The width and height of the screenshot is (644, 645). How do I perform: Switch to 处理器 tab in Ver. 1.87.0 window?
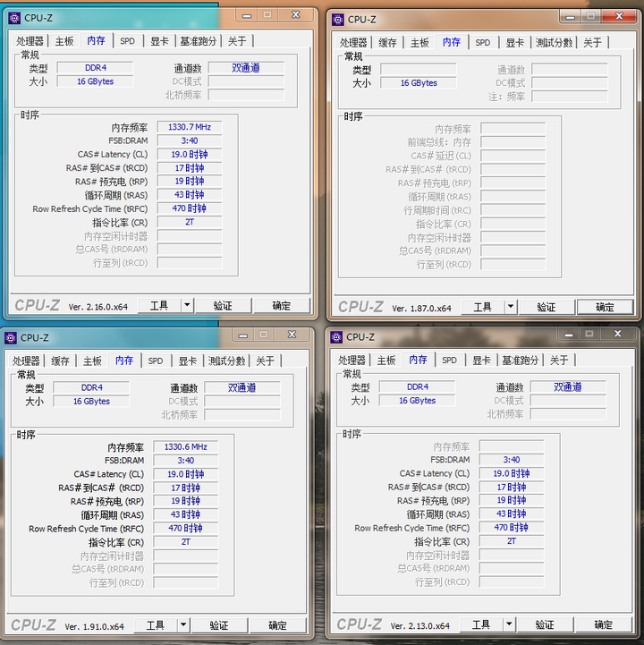coord(353,43)
